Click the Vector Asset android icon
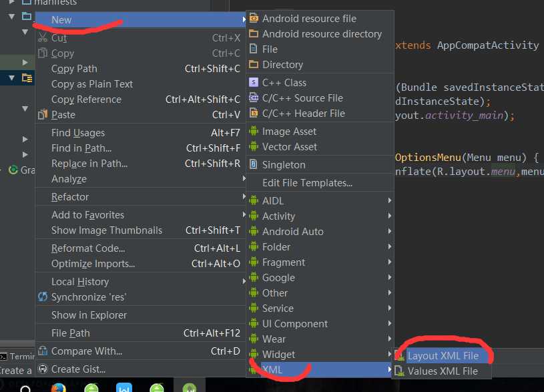The image size is (544, 392). click(x=254, y=146)
